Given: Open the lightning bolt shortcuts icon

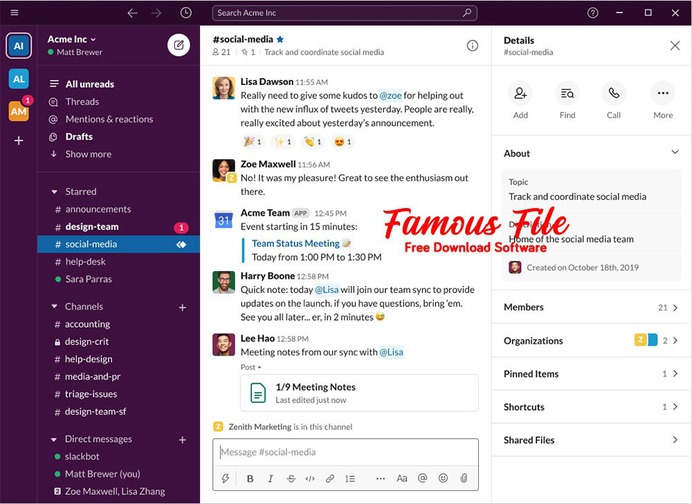Looking at the screenshot, I should click(226, 478).
